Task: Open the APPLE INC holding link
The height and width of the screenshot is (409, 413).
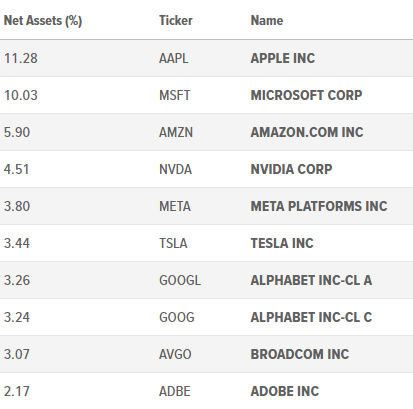Action: 283,58
